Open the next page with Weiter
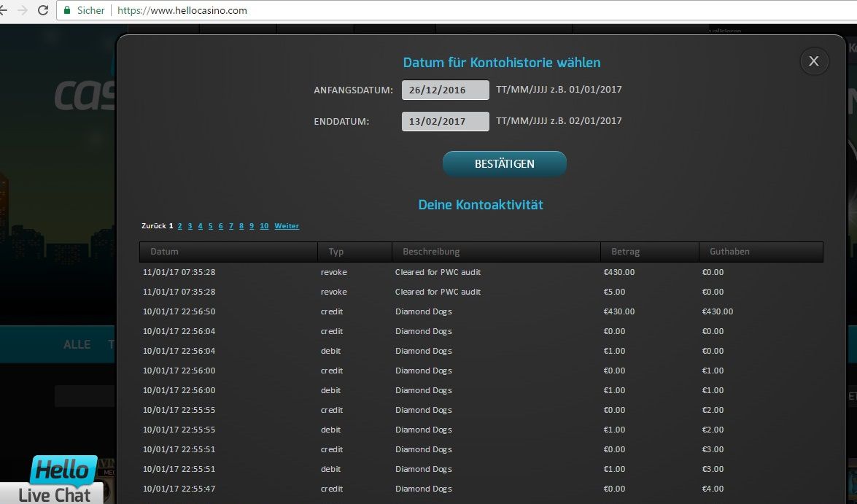The image size is (857, 504). (x=287, y=226)
